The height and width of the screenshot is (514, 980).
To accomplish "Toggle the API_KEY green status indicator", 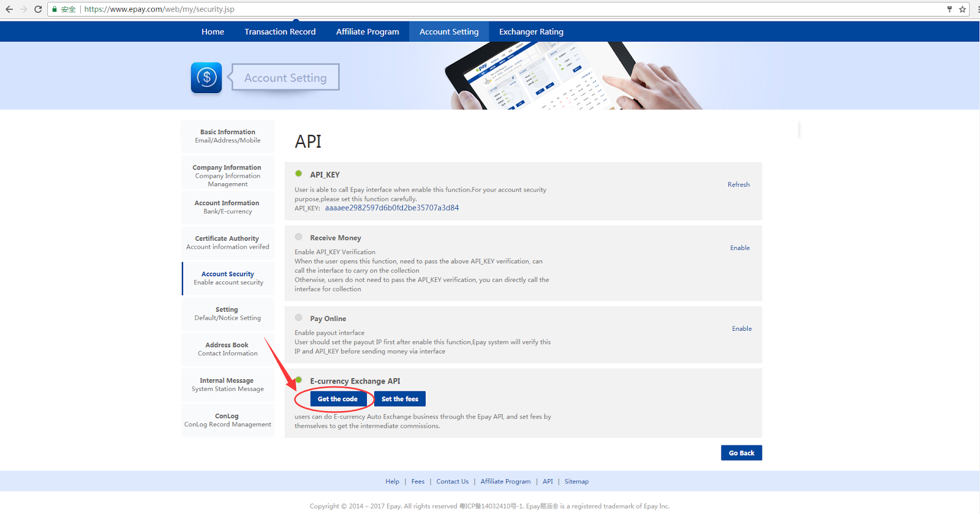I will tap(299, 174).
